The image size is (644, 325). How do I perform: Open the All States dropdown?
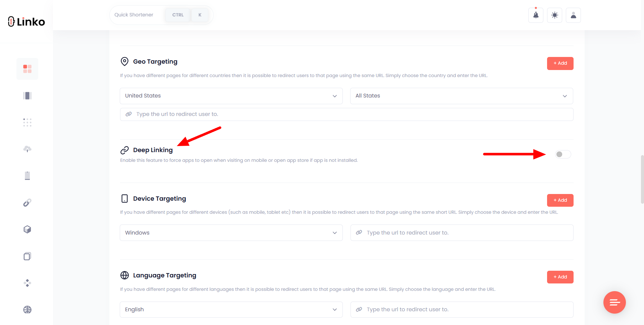[462, 96]
